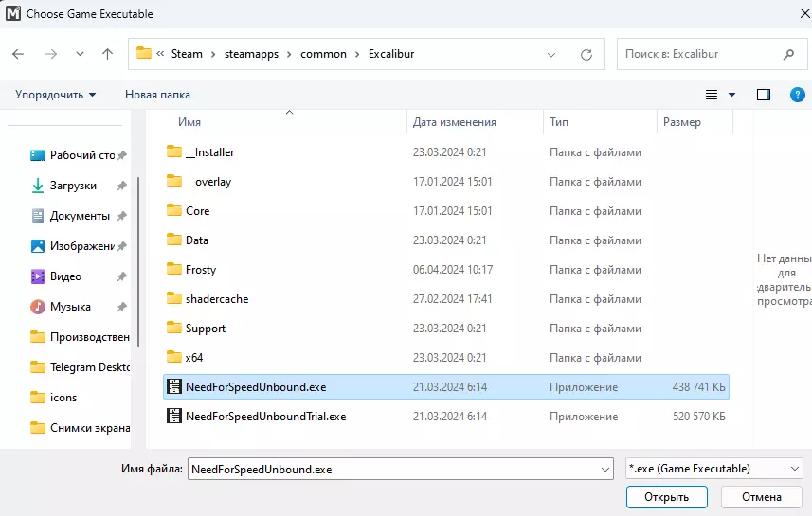The height and width of the screenshot is (516, 812).
Task: Click the NeedForSpeedUnbound.exe application icon
Action: coord(174,386)
